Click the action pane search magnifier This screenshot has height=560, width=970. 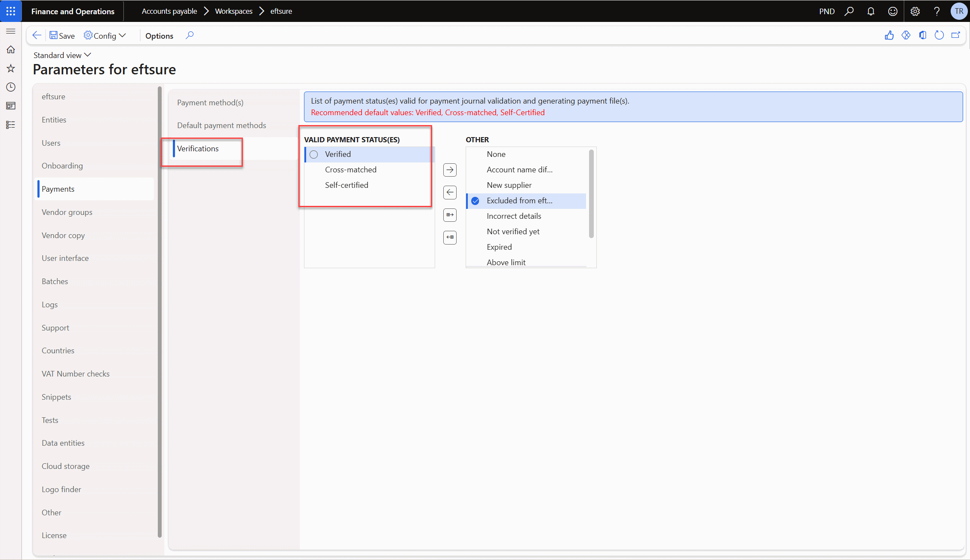coord(190,35)
